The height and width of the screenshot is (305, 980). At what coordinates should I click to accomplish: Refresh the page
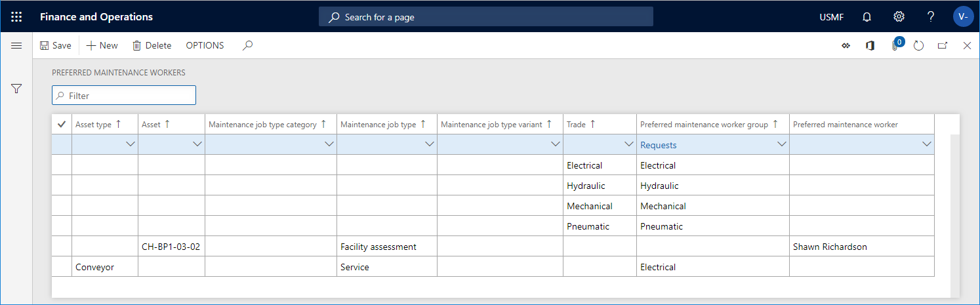[918, 45]
